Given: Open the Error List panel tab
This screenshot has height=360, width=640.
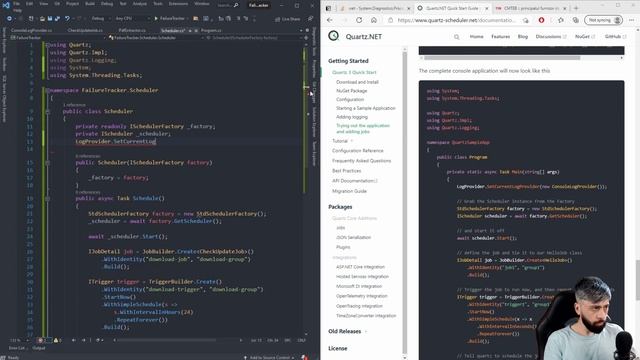Looking at the screenshot, I should click(17, 348).
